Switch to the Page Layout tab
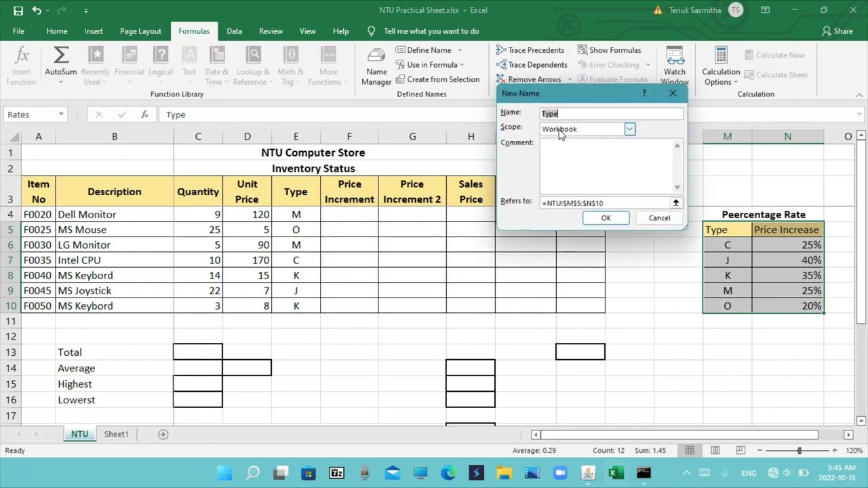 [x=140, y=31]
